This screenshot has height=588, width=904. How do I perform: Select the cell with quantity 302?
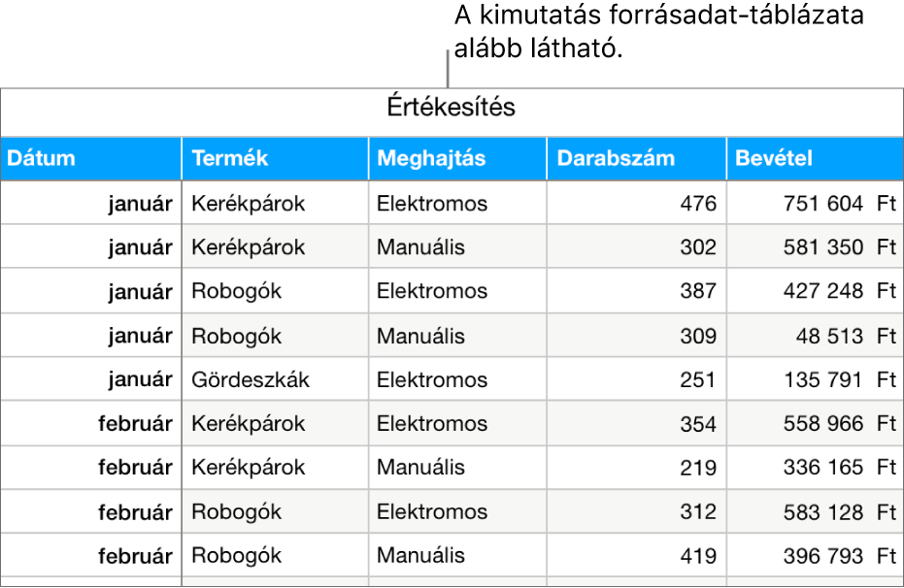click(x=697, y=247)
